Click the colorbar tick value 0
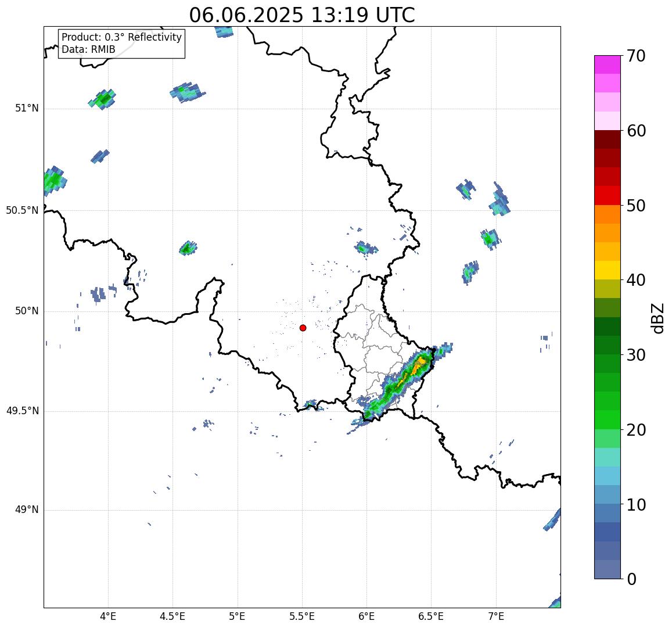Image resolution: width=672 pixels, height=628 pixels. (632, 579)
